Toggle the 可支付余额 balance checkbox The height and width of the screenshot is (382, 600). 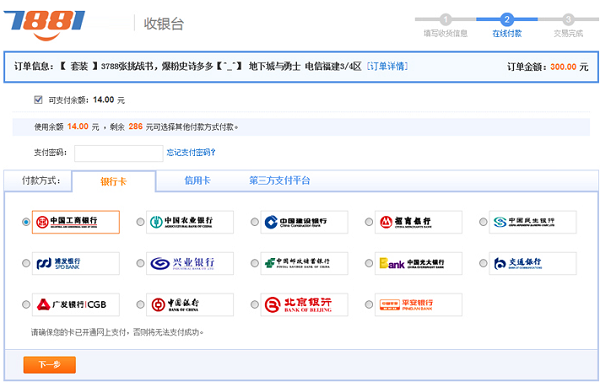click(38, 100)
